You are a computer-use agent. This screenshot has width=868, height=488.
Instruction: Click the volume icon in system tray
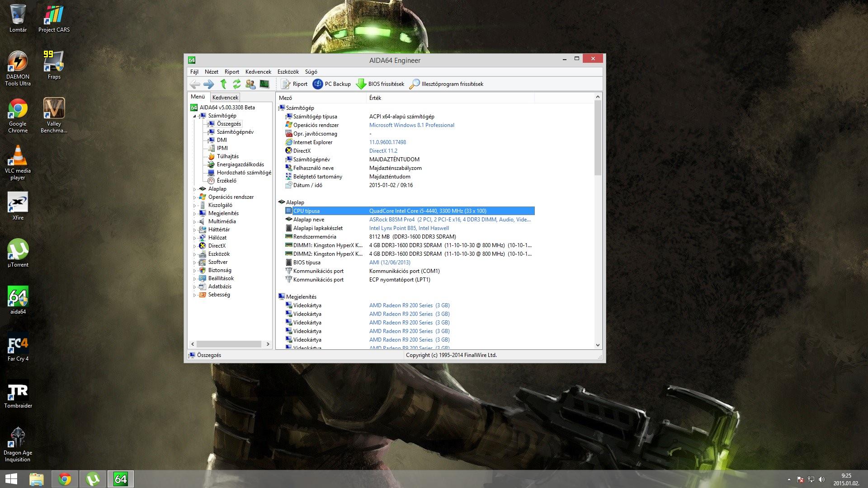(821, 479)
